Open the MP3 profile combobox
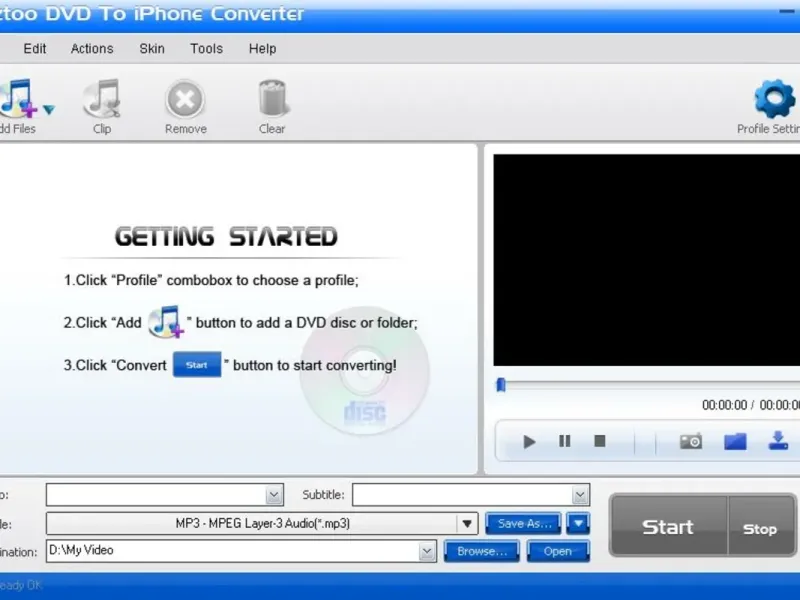The image size is (800, 600). [262, 523]
